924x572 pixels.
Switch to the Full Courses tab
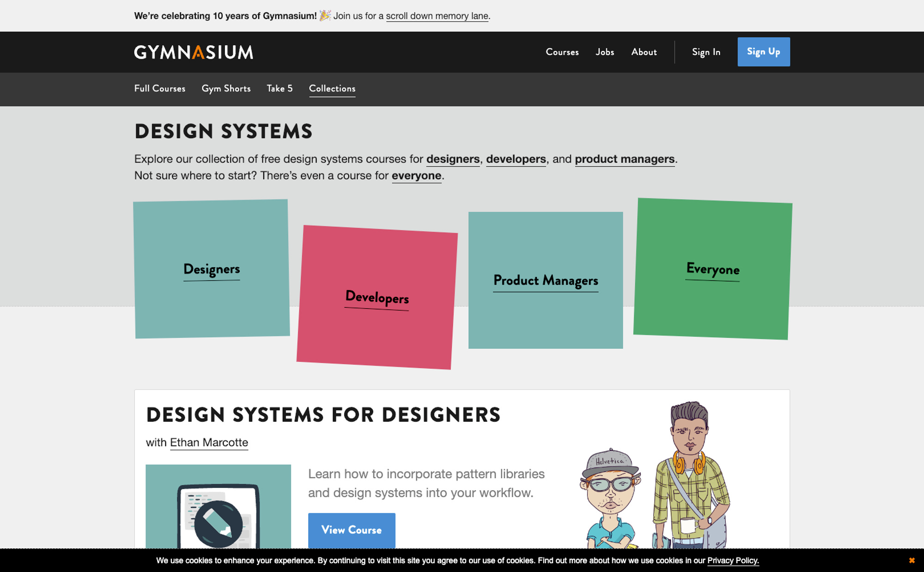pyautogui.click(x=159, y=89)
